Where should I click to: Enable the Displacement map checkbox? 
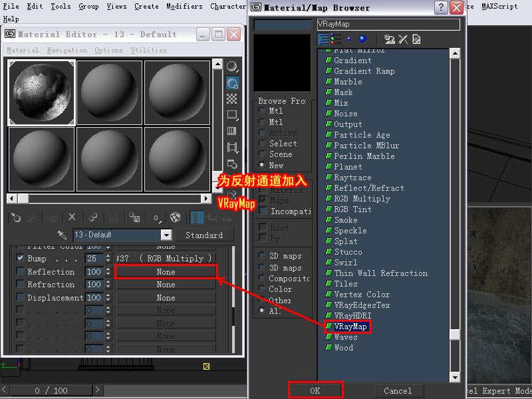click(x=20, y=297)
